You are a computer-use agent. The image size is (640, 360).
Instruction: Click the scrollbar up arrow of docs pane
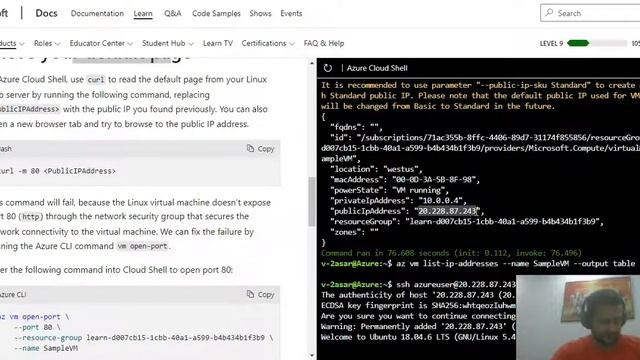point(312,63)
